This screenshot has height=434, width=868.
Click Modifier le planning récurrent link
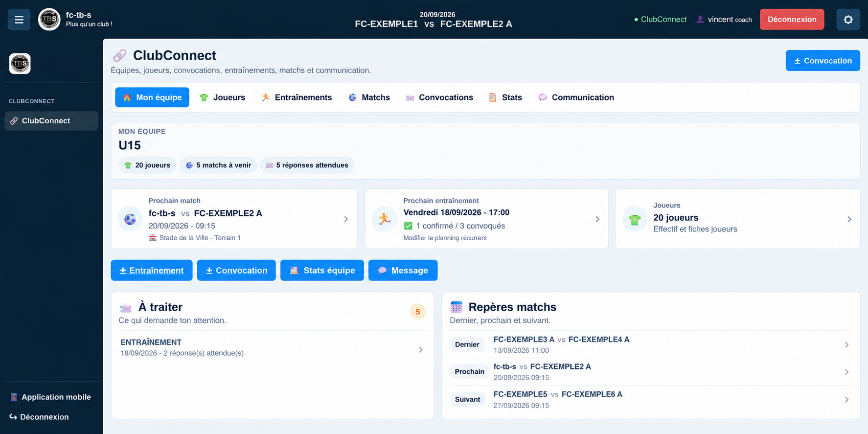[x=445, y=238]
